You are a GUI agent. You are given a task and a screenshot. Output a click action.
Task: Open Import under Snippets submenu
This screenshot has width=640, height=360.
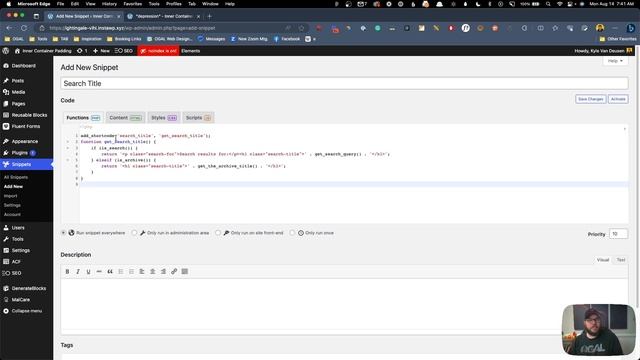pyautogui.click(x=10, y=196)
